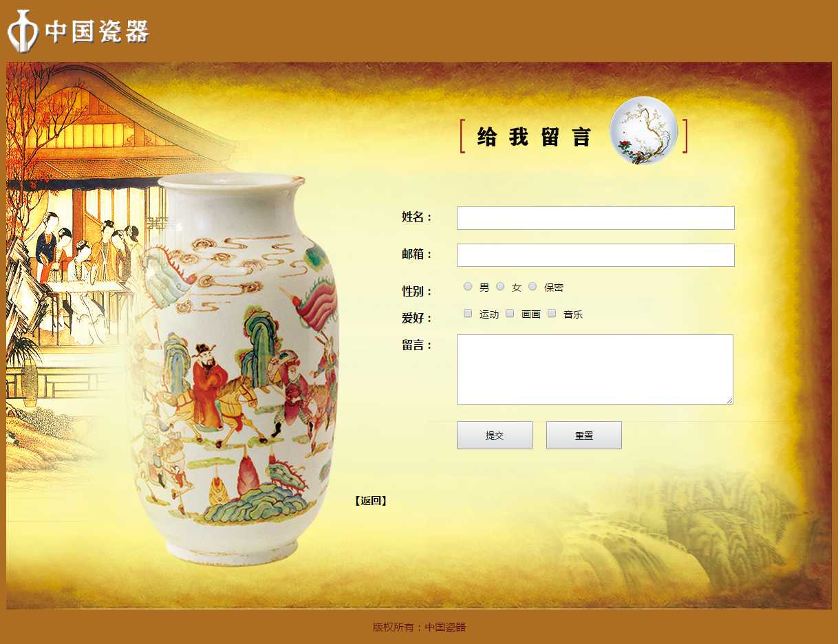Clear the form using 重置 button
This screenshot has height=644, width=838.
(584, 436)
